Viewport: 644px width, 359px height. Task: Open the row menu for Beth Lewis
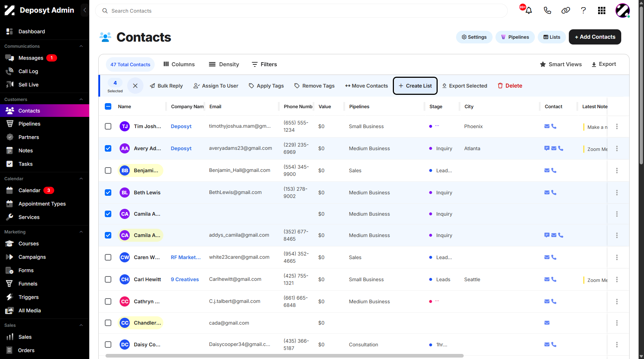[x=617, y=193]
